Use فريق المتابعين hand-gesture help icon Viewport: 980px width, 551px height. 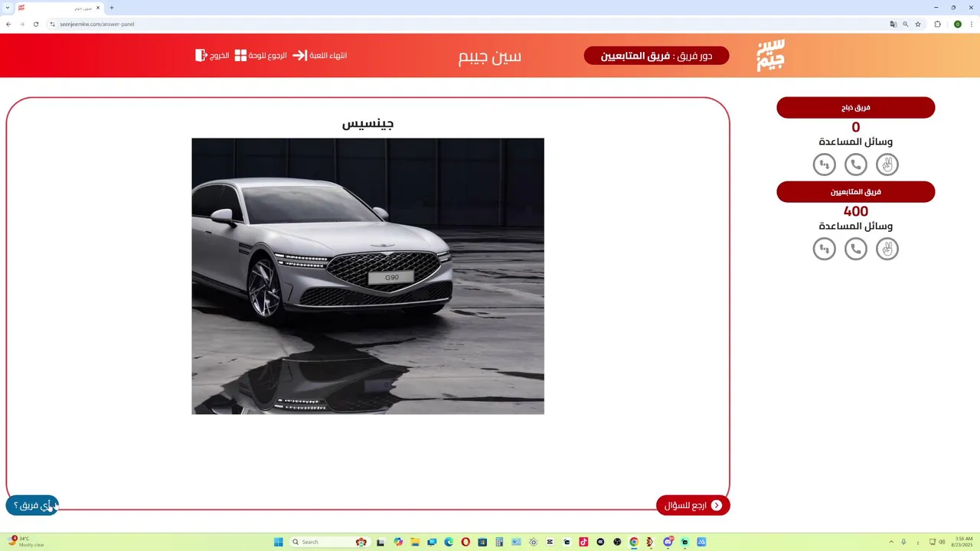(x=887, y=249)
